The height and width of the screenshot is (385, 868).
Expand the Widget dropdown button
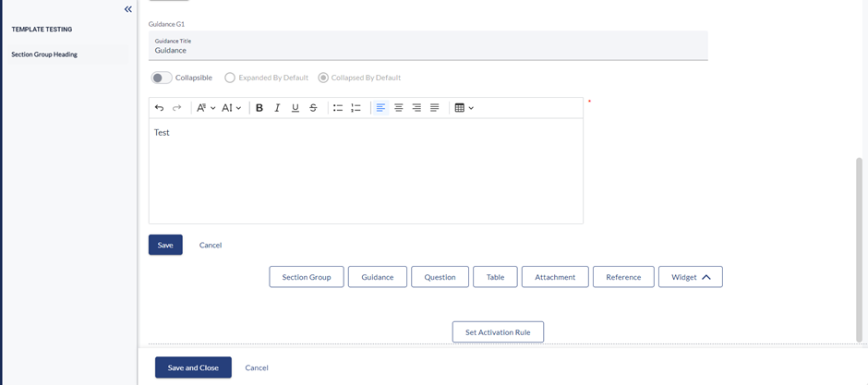click(690, 277)
